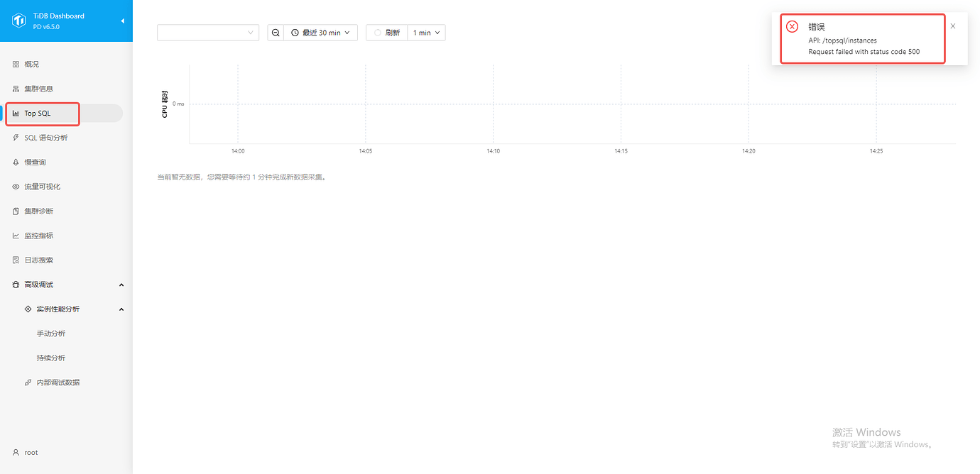Close the error notification

(953, 26)
